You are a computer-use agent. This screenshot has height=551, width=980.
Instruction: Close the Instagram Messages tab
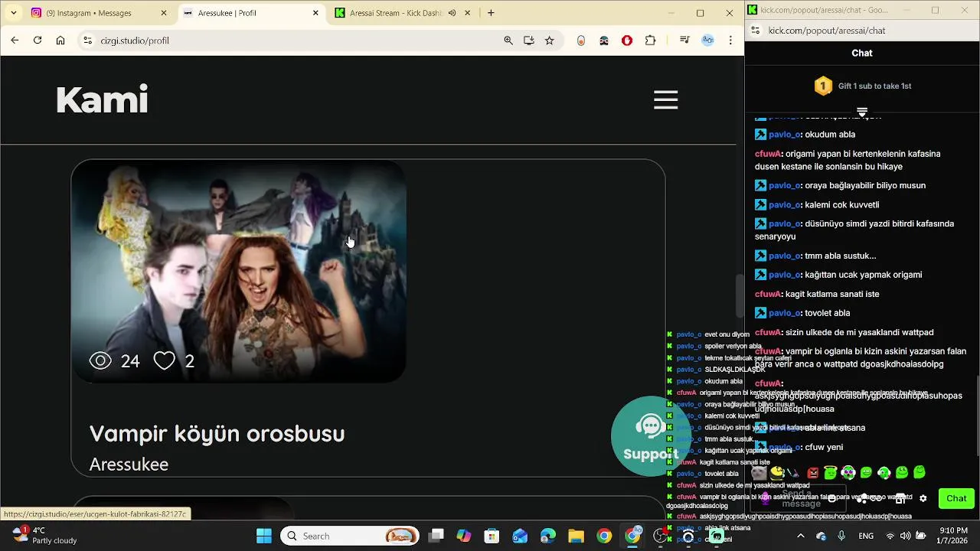164,13
